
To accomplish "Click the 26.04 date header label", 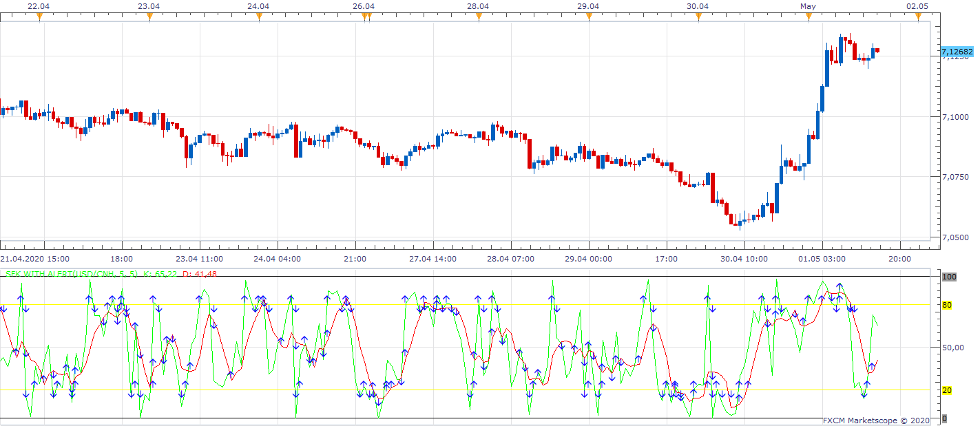I will (364, 6).
